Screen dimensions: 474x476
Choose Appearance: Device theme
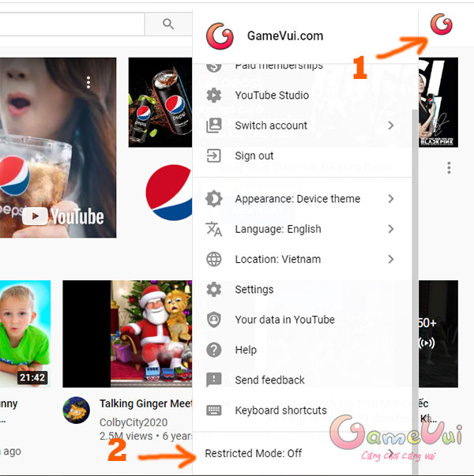tap(303, 199)
